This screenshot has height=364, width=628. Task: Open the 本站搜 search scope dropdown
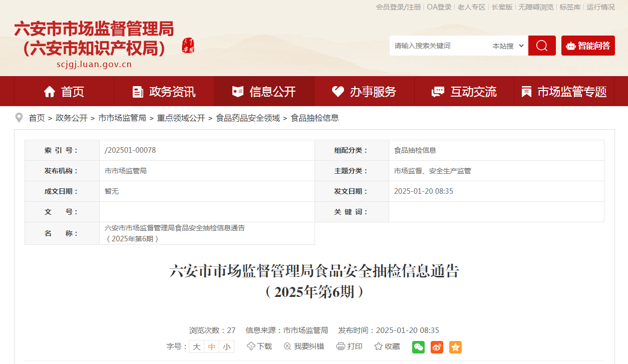(x=508, y=46)
